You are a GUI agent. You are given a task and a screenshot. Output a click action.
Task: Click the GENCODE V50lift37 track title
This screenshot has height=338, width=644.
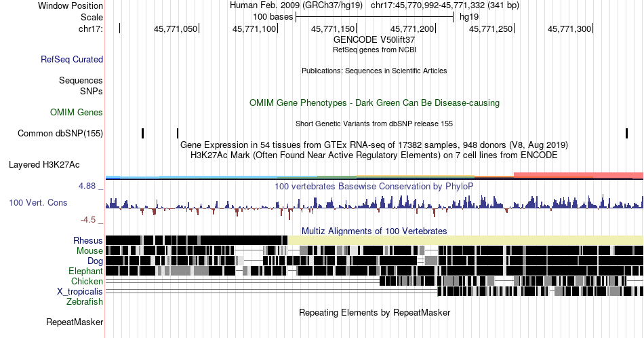click(374, 40)
